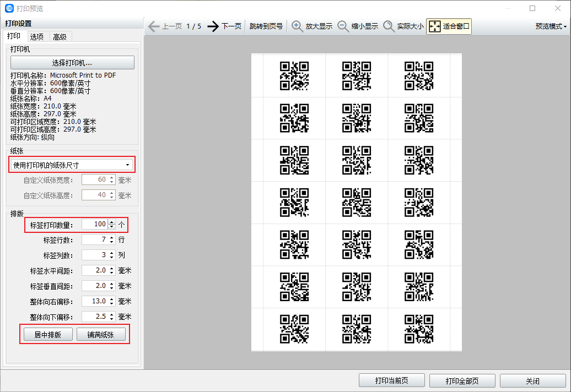Click the 下一页 toolbar label
Viewport: 571px width, 392px height.
tap(231, 26)
